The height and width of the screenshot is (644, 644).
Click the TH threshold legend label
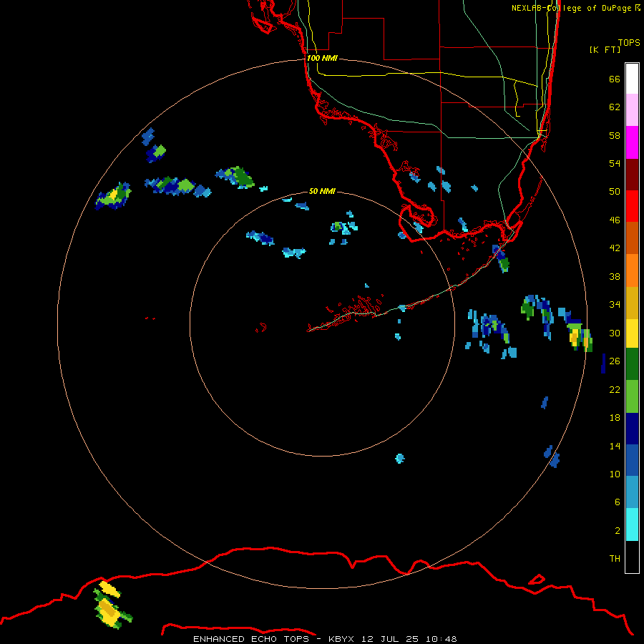[615, 558]
